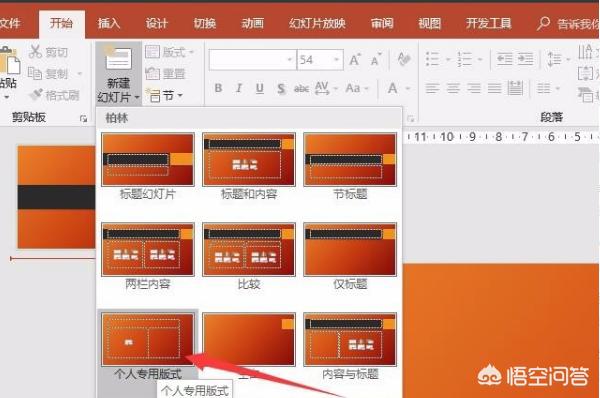Click the 复制 copy button
The image size is (600, 398).
click(x=47, y=73)
